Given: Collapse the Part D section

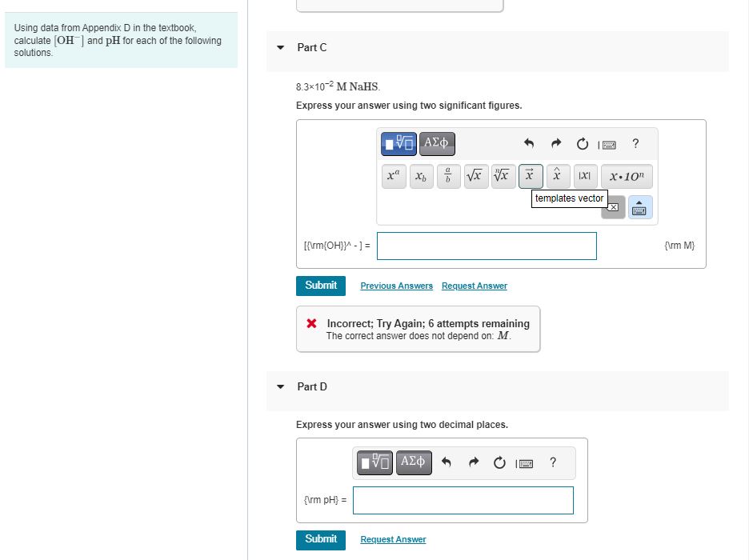Looking at the screenshot, I should [x=279, y=386].
